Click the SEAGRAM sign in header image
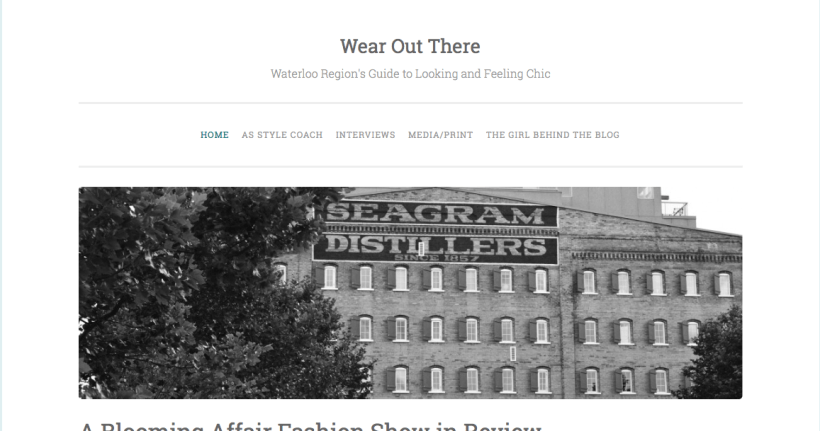Image resolution: width=820 pixels, height=431 pixels. pyautogui.click(x=436, y=214)
